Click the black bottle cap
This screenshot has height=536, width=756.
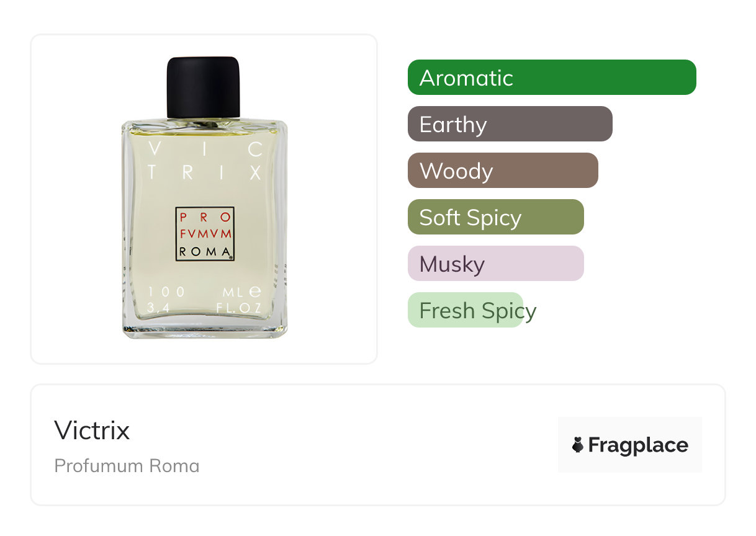(x=203, y=87)
